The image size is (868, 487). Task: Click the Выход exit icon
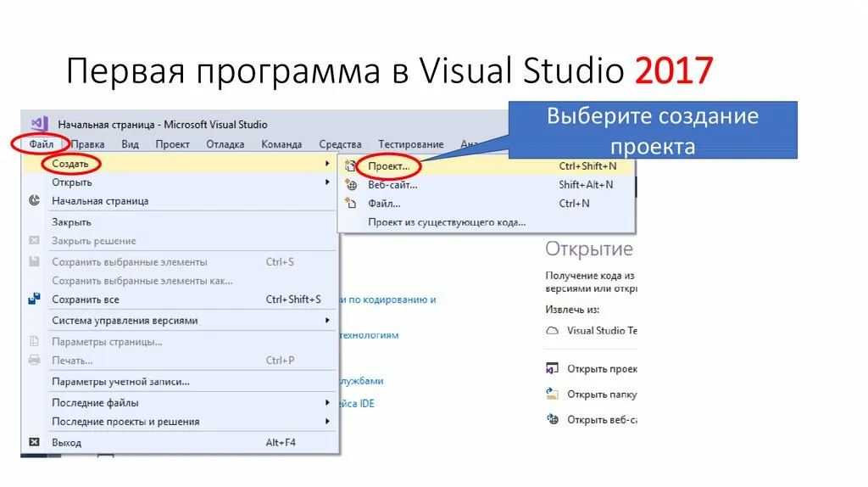[x=35, y=442]
